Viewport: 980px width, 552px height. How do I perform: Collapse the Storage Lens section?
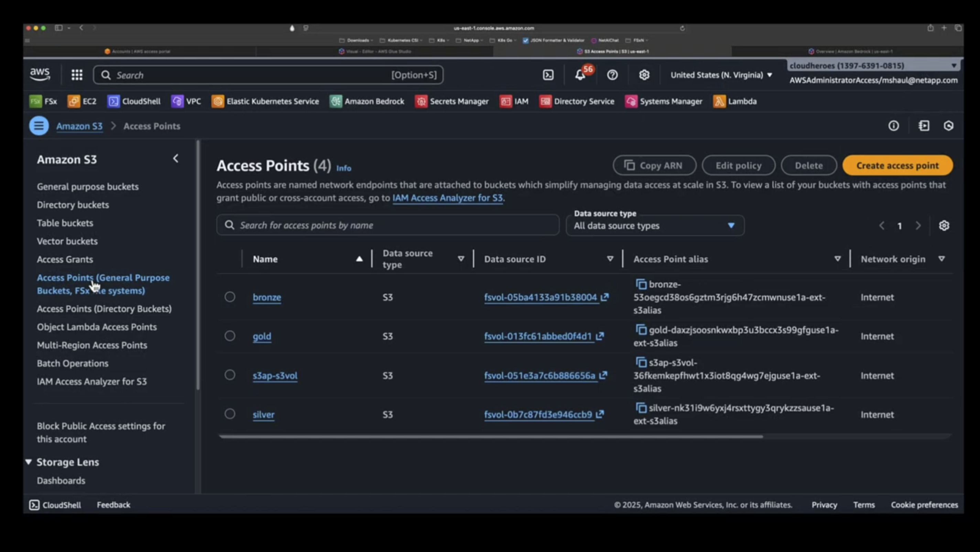pos(29,462)
